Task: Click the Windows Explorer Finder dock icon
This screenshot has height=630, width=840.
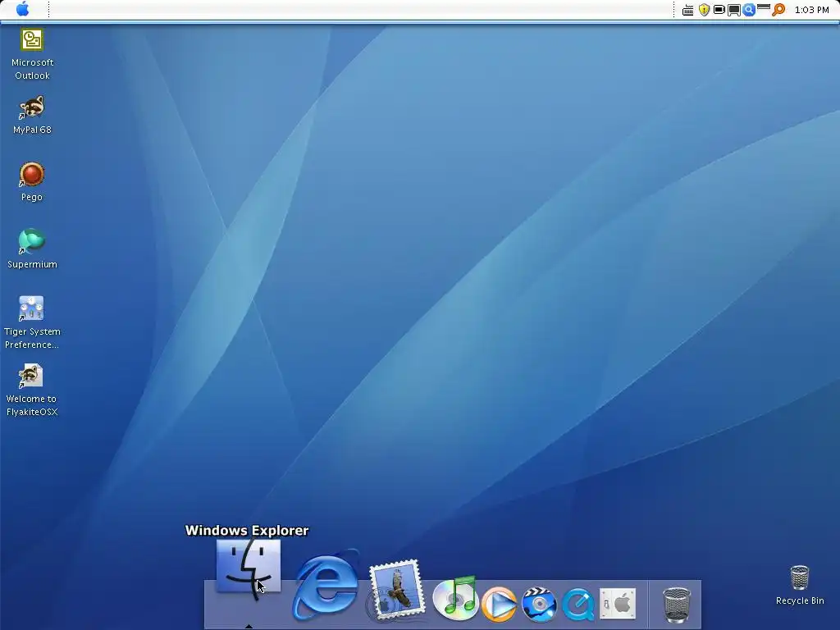Action: [248, 568]
